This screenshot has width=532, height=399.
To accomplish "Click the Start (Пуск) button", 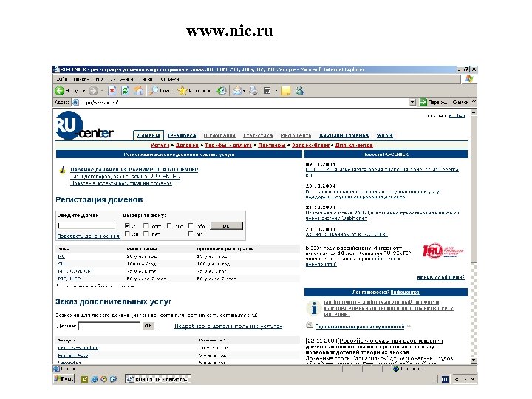I will tap(64, 378).
